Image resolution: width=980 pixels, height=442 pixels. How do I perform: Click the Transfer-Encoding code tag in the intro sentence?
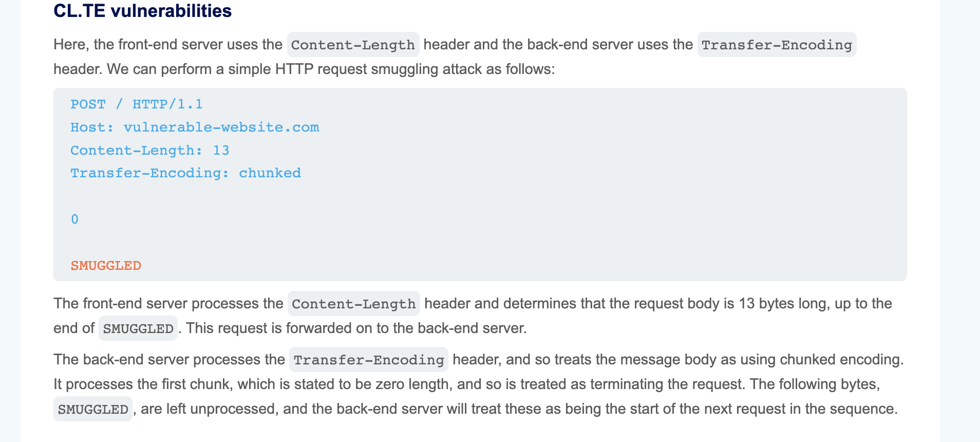coord(777,45)
